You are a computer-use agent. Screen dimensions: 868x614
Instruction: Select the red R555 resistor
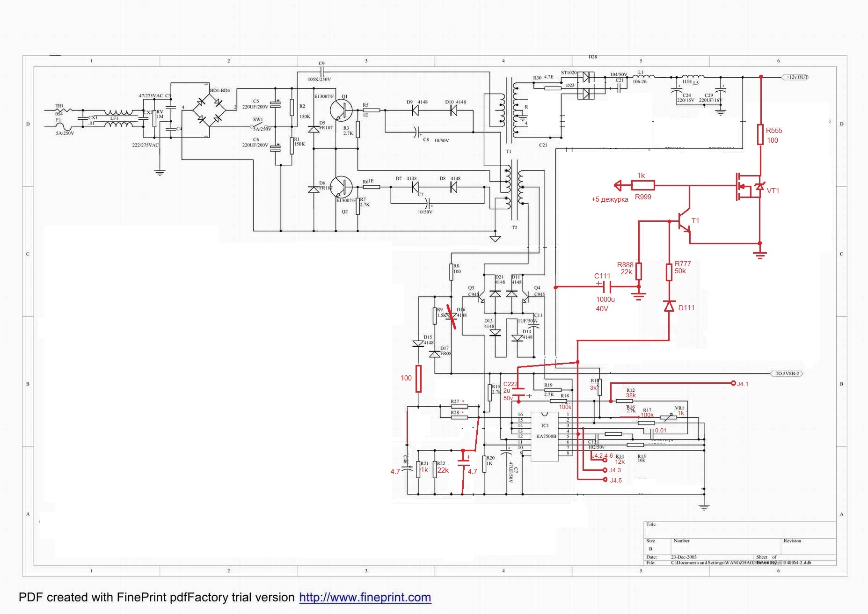pyautogui.click(x=761, y=134)
